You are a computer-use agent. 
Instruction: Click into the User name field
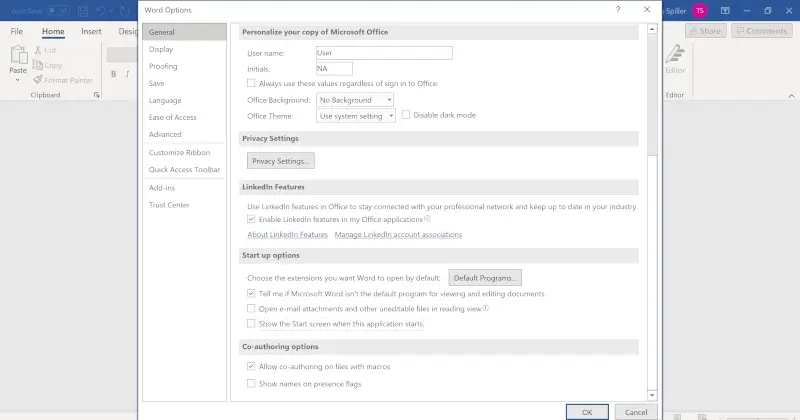(x=382, y=53)
